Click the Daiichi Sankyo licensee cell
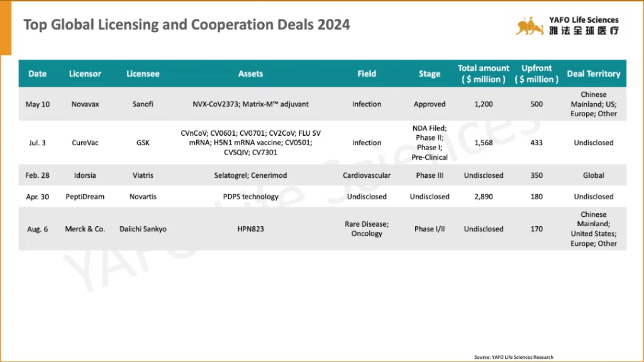 coord(143,229)
